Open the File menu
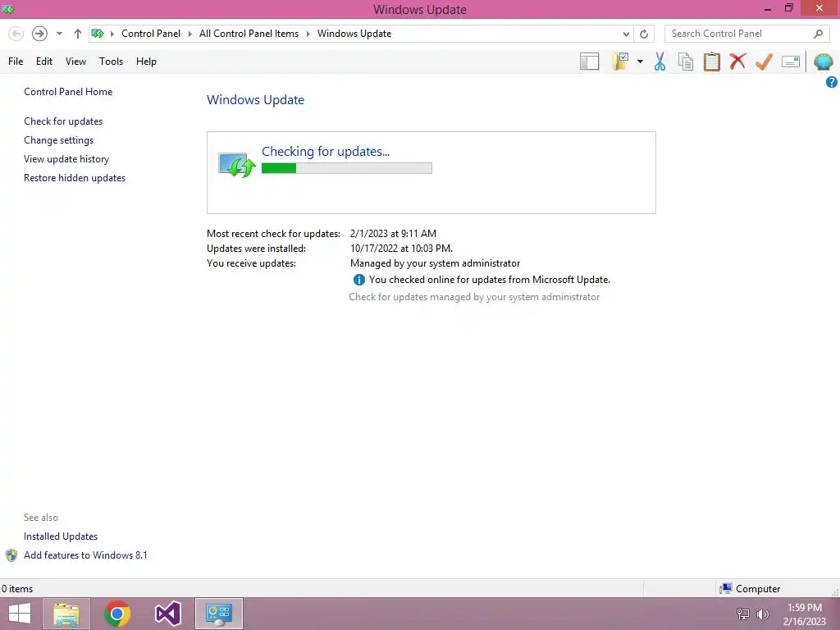840x630 pixels. (x=16, y=62)
